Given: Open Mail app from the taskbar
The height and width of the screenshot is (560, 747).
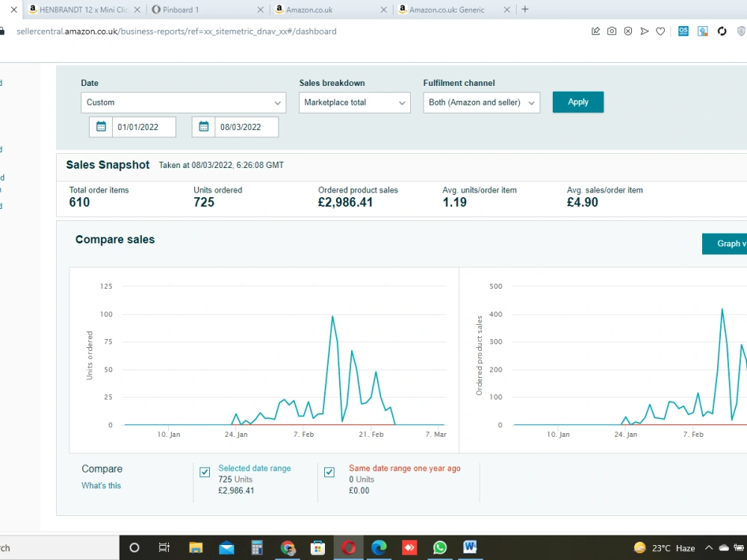Looking at the screenshot, I should [x=226, y=547].
